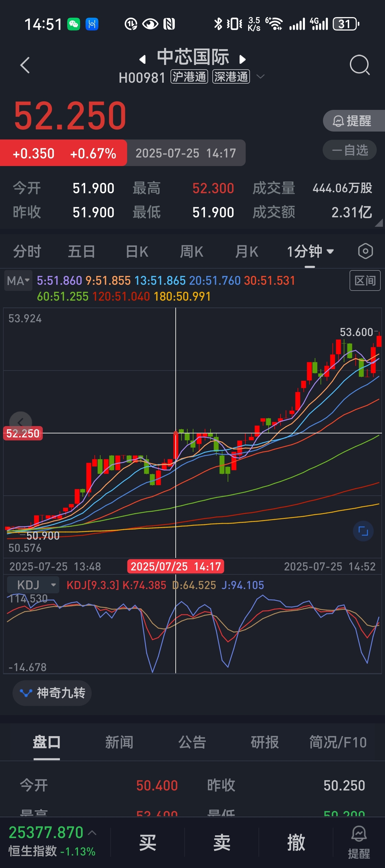This screenshot has width=385, height=868.
Task: Tap the 成交量 444.06万股 value
Action: coord(343,188)
